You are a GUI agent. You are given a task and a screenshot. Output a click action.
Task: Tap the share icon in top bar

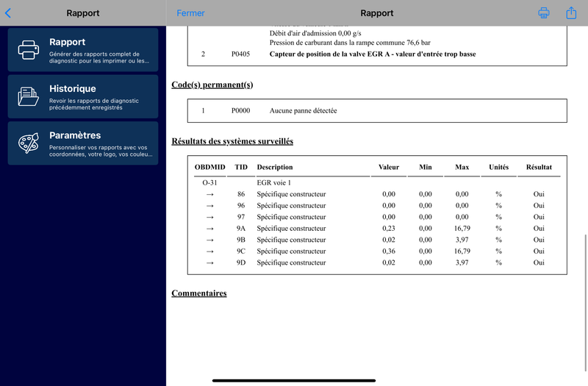pyautogui.click(x=571, y=13)
